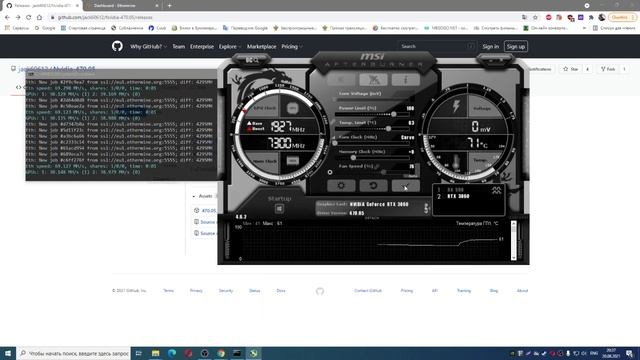This screenshot has width=640, height=360.
Task: Click the Sign up button
Action: click(x=516, y=47)
